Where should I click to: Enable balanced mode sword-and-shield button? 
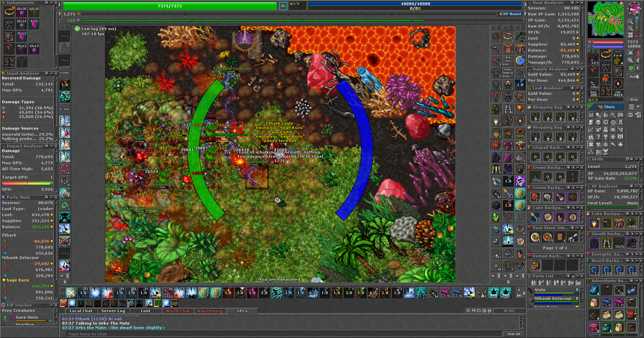tap(631, 60)
